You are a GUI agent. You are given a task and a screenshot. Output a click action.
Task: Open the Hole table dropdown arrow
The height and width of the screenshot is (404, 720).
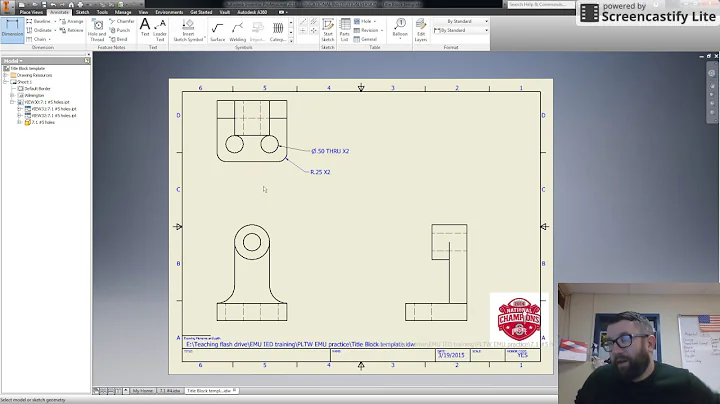(375, 22)
